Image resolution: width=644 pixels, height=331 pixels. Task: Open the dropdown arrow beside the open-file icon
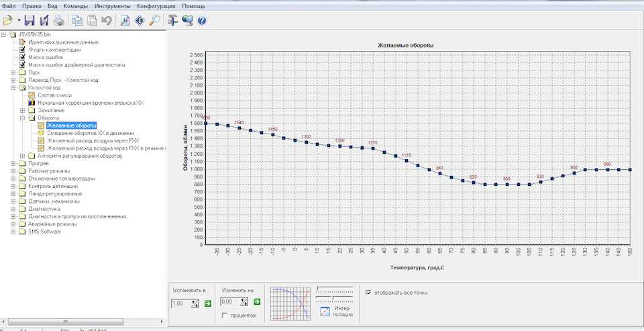point(19,21)
